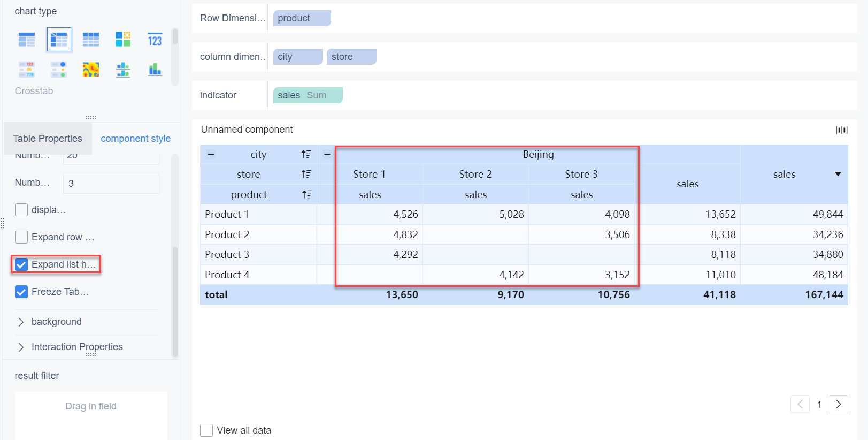This screenshot has width=868, height=440.
Task: Click the Product 1 row label
Action: click(227, 214)
